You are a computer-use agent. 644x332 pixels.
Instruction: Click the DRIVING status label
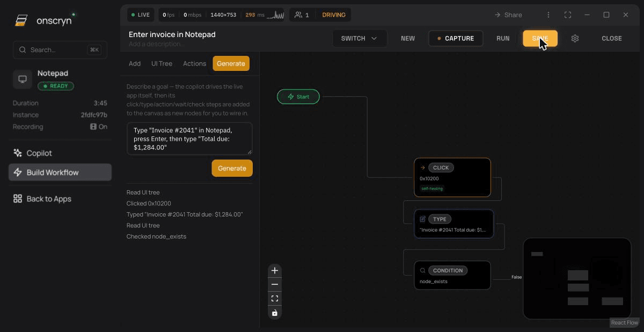(x=334, y=15)
